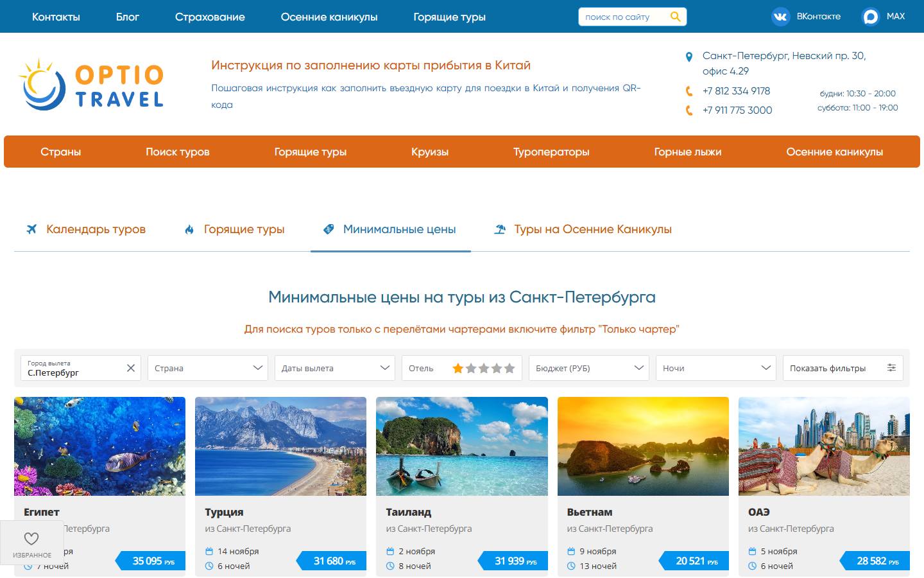Clear the С.Петербург departure city field

[131, 368]
